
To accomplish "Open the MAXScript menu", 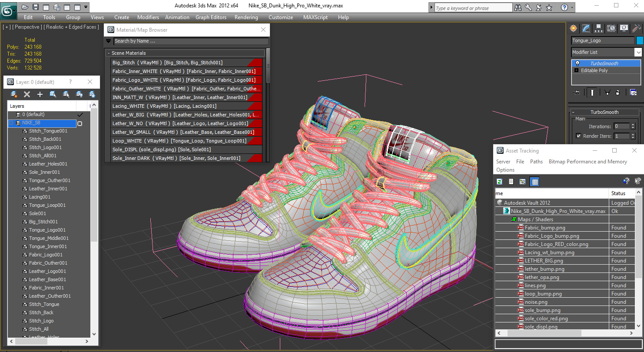I will [315, 17].
